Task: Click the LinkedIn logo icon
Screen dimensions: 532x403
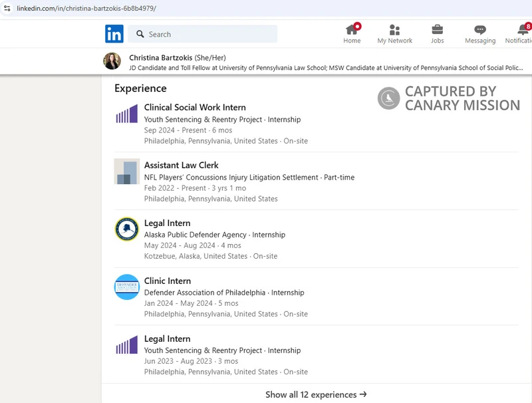Action: [x=114, y=34]
